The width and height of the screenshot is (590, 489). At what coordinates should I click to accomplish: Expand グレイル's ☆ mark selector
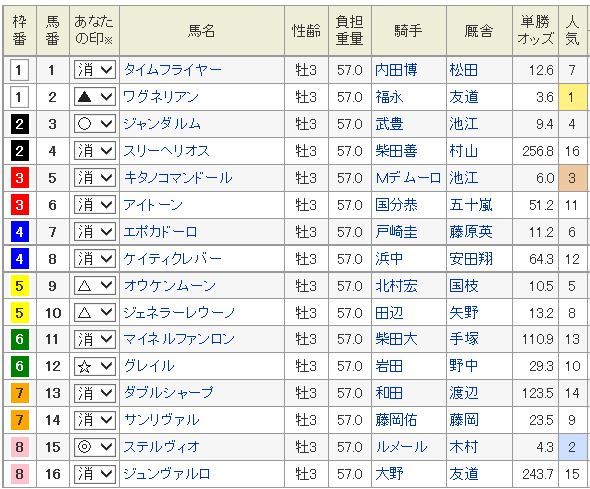[94, 366]
